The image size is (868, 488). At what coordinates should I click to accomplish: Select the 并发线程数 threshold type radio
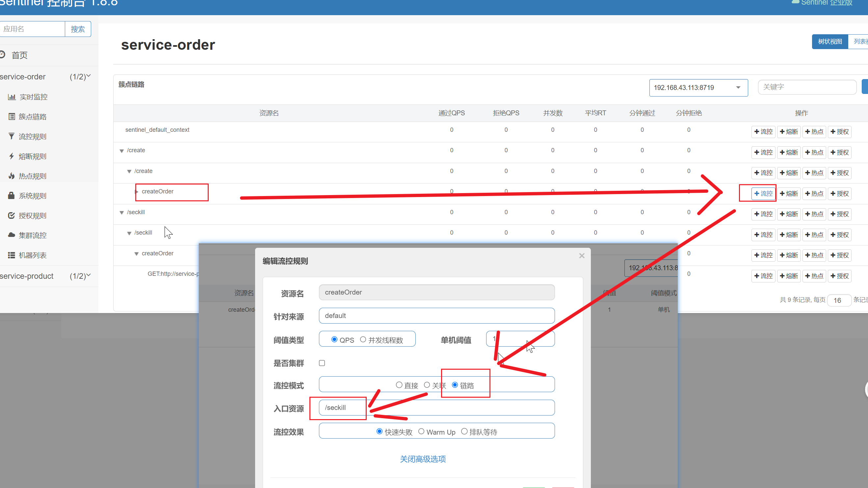363,339
